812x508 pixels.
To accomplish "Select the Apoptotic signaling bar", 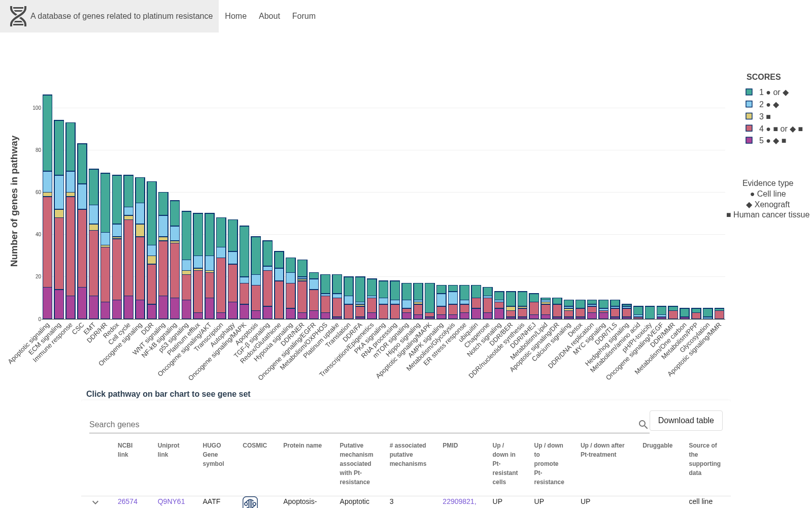I will pyautogui.click(x=47, y=207).
